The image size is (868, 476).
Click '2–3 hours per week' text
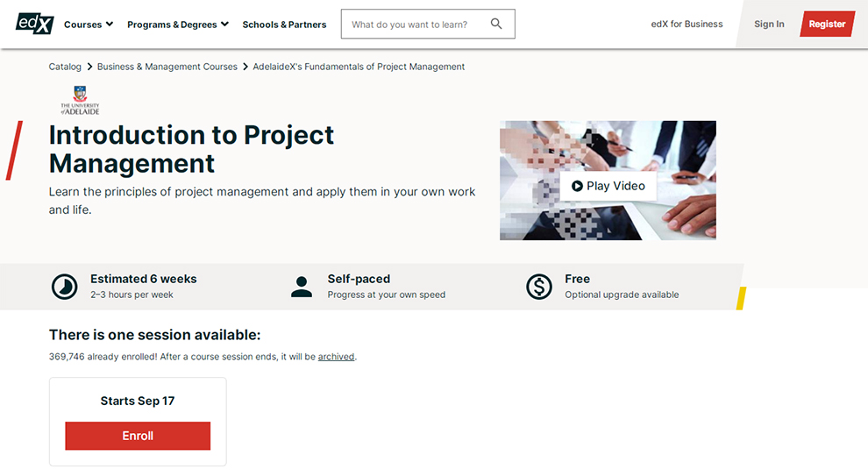(132, 295)
